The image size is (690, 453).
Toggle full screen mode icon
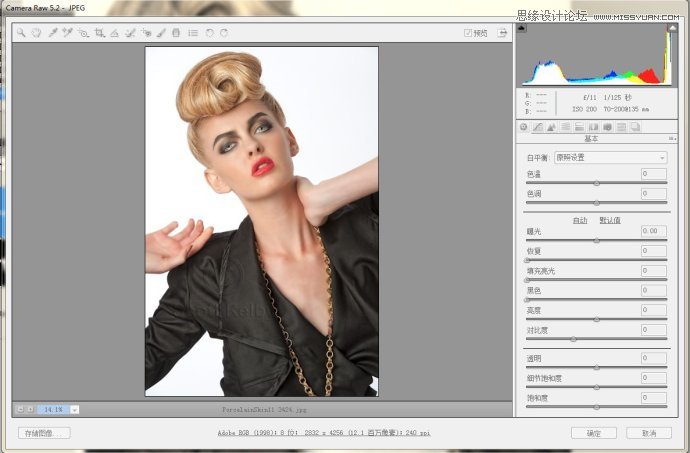501,33
